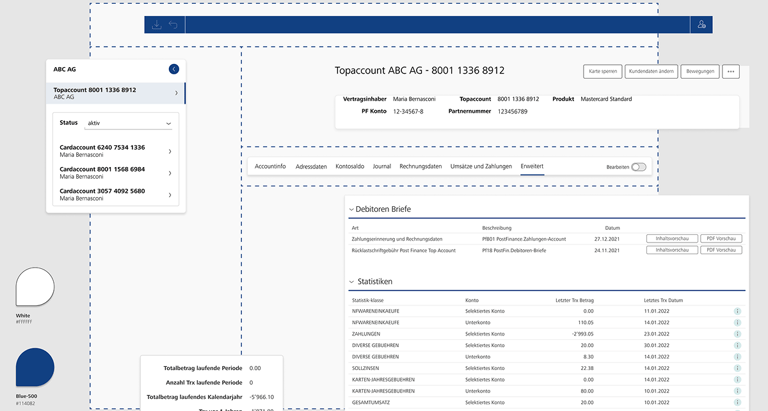This screenshot has height=411, width=768.
Task: Open the three-dot more options button
Action: pos(731,72)
